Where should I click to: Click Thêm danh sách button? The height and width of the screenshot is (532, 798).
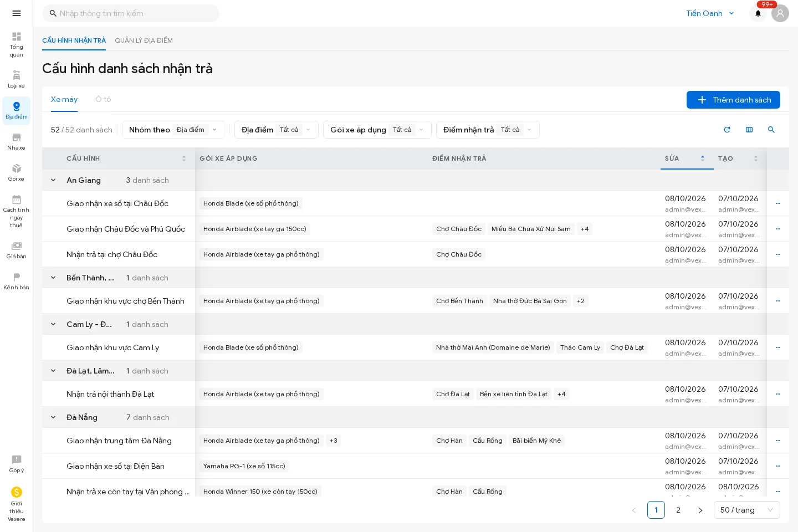(x=733, y=100)
